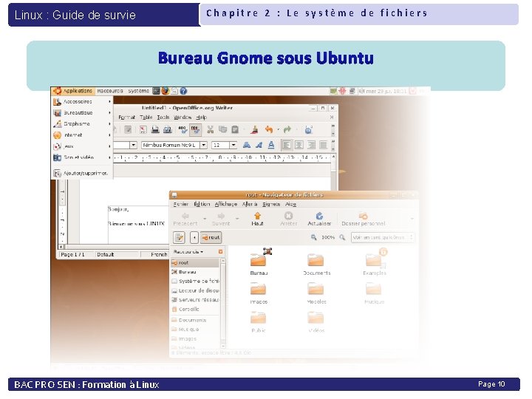This screenshot has width=532, height=399.
Task: Set Align Right in Writer
Action: pyautogui.click(x=311, y=146)
